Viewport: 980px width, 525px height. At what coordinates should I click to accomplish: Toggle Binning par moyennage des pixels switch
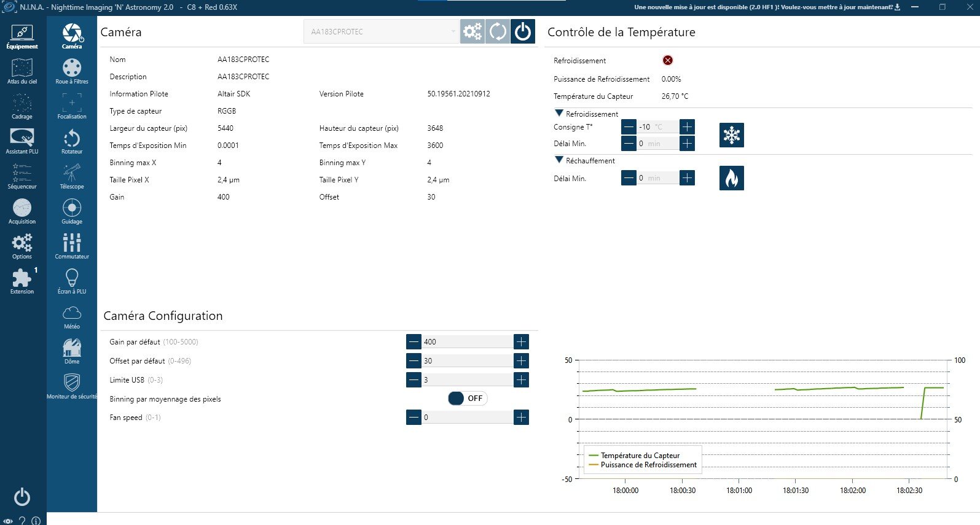[467, 399]
